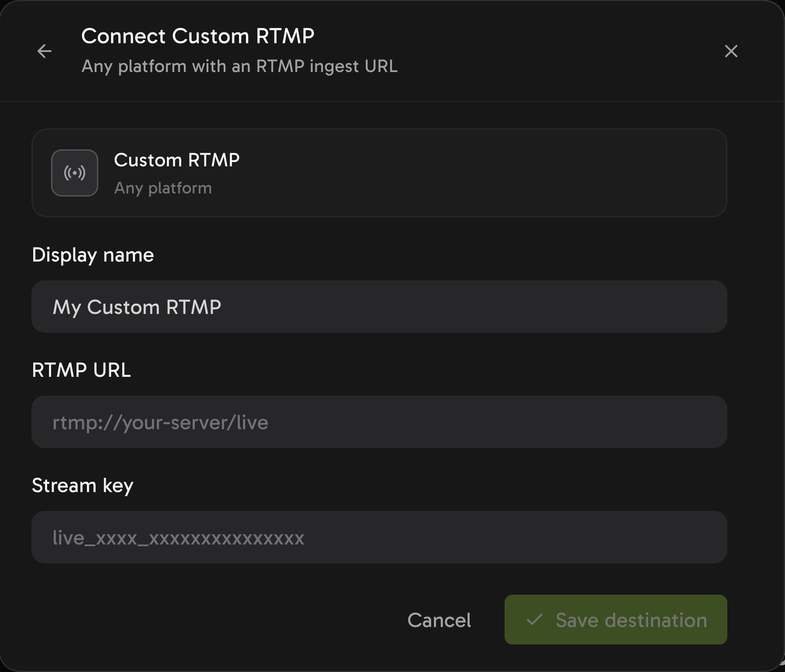
Task: Click into the Stream key field
Action: 379,537
